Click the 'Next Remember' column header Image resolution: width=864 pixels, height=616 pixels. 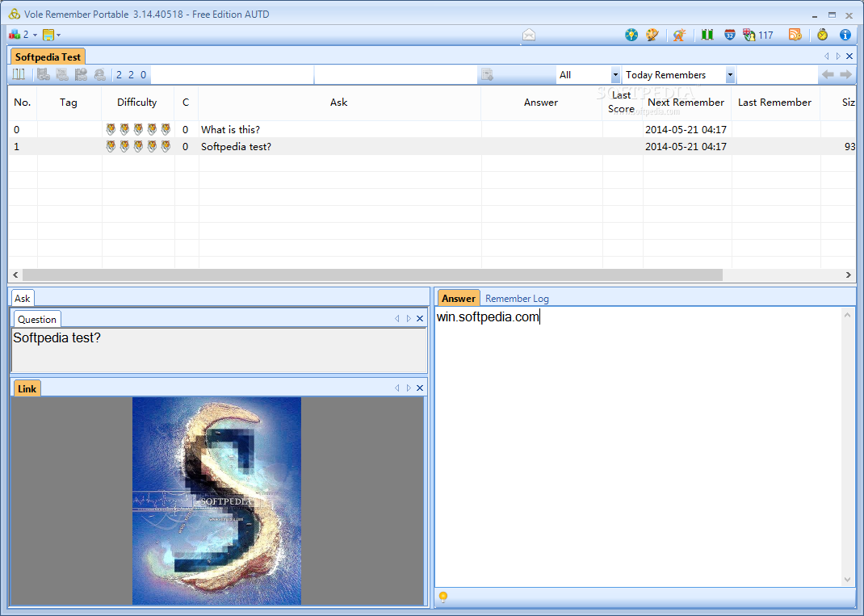pos(686,103)
